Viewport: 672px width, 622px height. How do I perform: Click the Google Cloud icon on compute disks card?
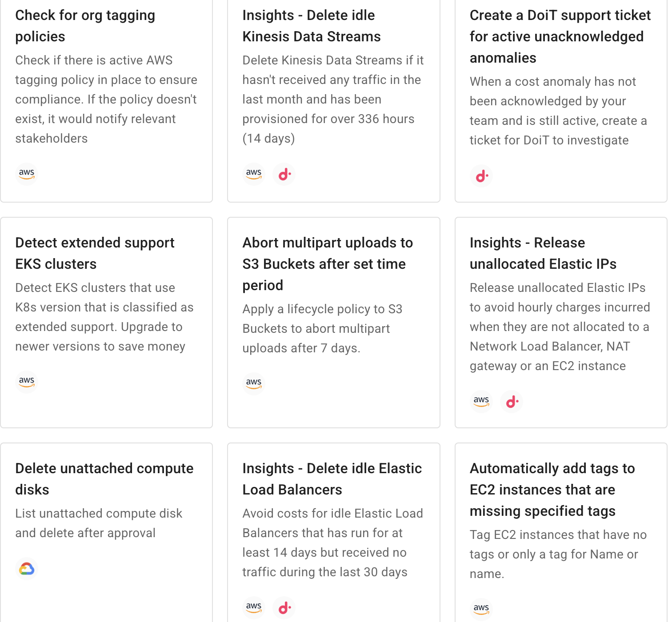[x=27, y=569]
